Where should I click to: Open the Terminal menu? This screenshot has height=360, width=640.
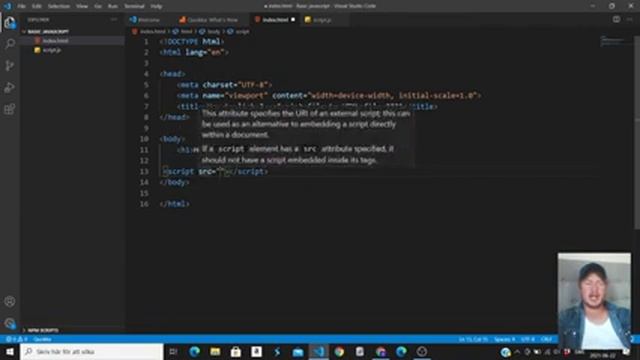134,6
